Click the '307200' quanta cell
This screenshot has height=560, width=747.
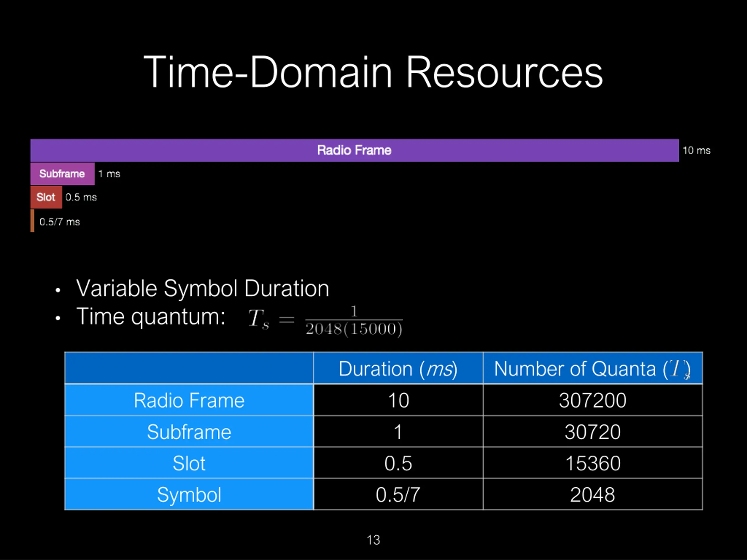[x=593, y=400]
